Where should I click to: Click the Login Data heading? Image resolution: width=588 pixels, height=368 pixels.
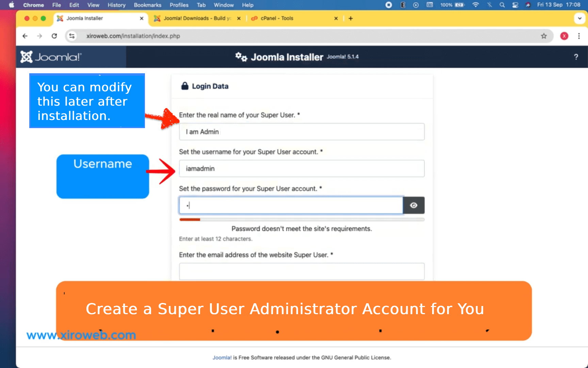pyautogui.click(x=210, y=86)
